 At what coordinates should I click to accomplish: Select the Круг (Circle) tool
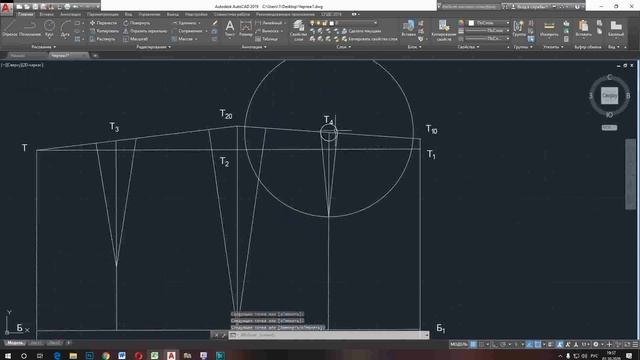[x=49, y=29]
